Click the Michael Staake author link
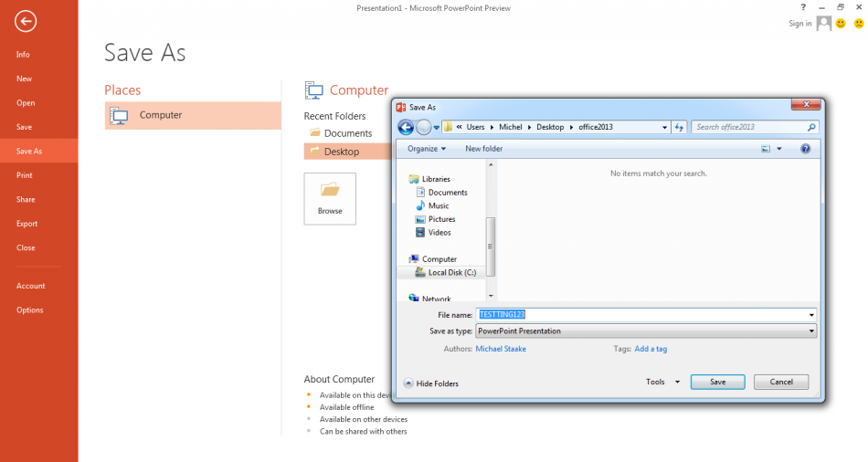Image resolution: width=868 pixels, height=462 pixels. tap(501, 349)
